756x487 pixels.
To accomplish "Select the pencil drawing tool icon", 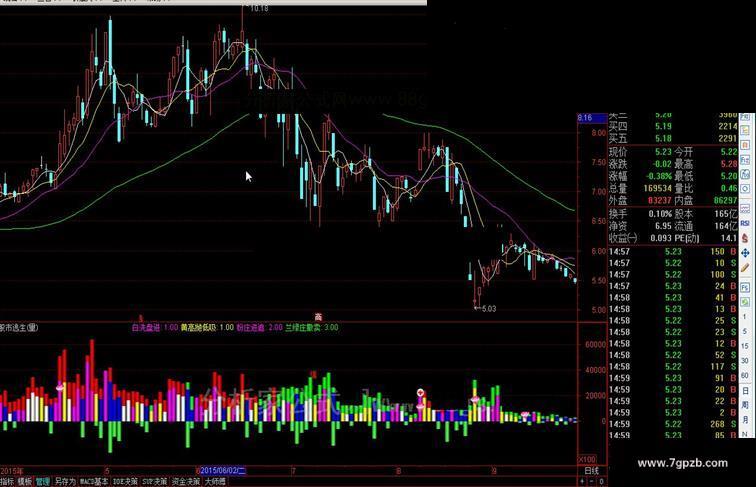I will click(745, 268).
